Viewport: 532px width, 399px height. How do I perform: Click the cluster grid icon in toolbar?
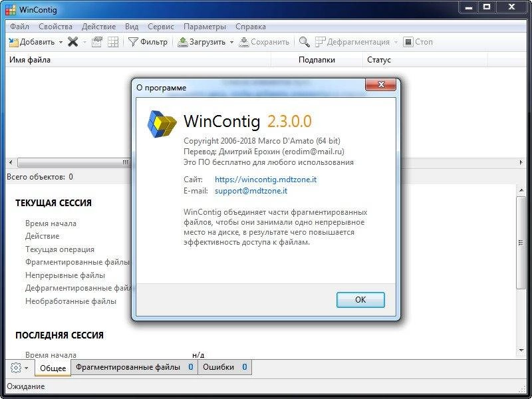click(113, 42)
